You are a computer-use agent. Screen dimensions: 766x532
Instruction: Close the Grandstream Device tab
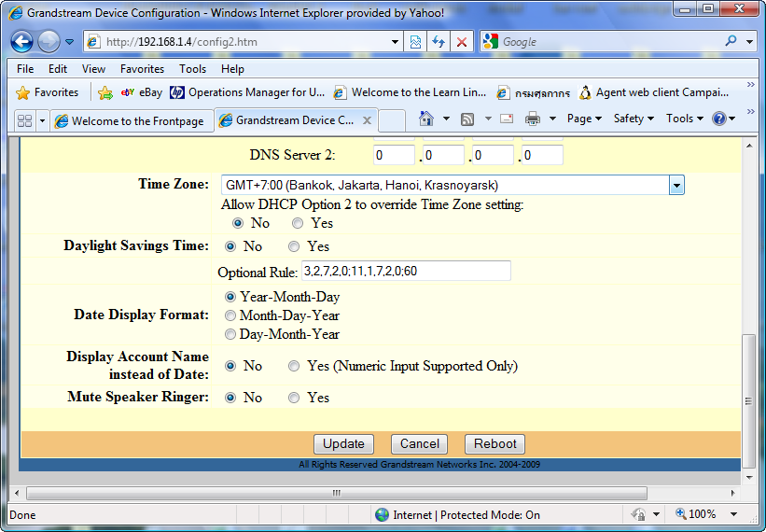[x=367, y=120]
